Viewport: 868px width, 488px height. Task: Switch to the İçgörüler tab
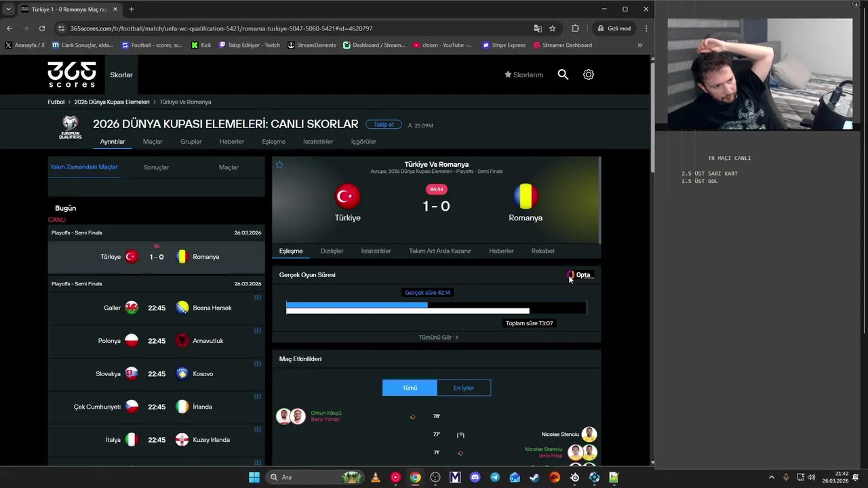coord(363,142)
